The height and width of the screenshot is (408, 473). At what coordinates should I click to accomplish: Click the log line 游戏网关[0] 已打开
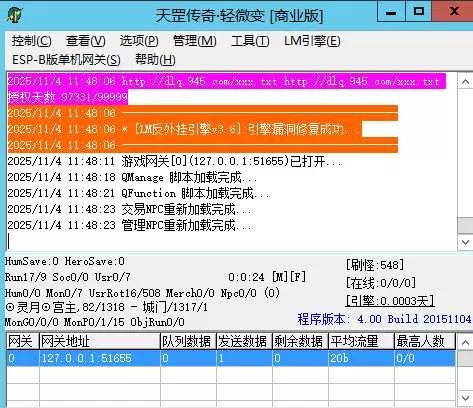(175, 161)
